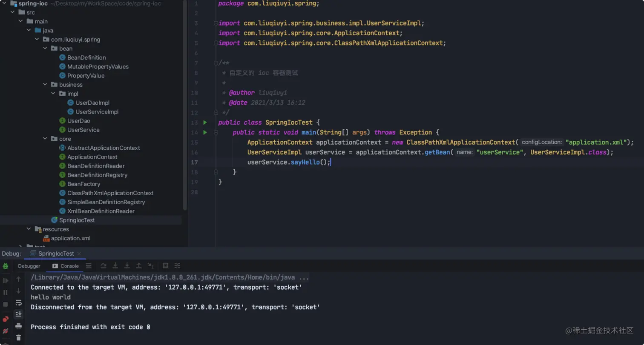Click the Step Out icon
This screenshot has width=644, height=345.
click(139, 266)
